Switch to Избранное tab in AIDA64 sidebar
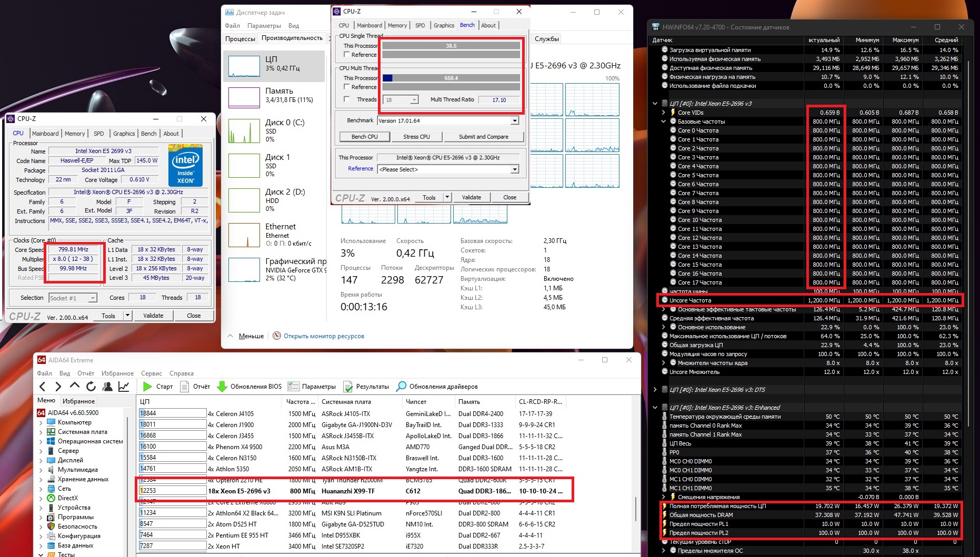This screenshot has height=557, width=980. pos(78,401)
